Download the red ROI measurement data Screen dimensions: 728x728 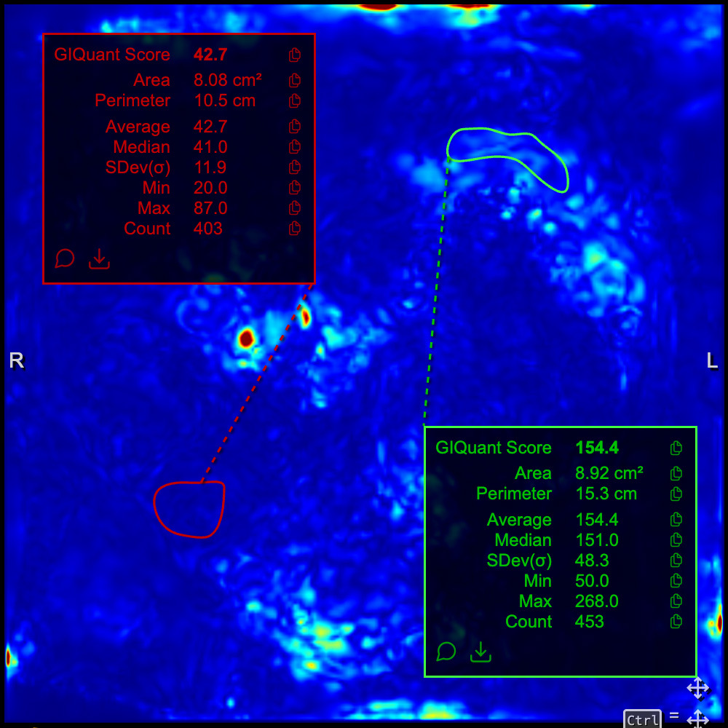click(x=99, y=258)
